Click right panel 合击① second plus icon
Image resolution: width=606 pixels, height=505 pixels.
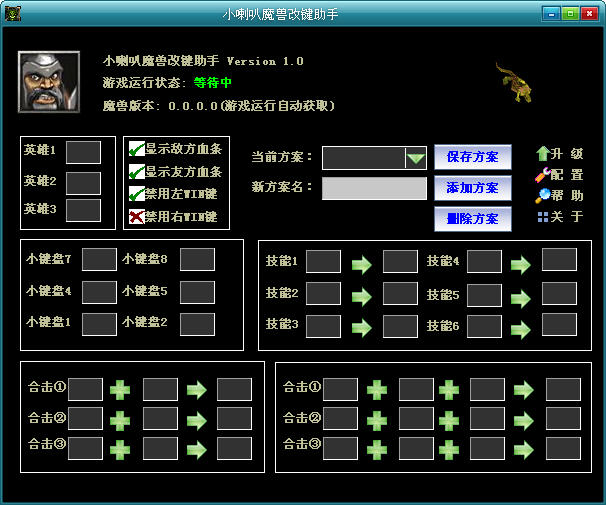click(449, 390)
